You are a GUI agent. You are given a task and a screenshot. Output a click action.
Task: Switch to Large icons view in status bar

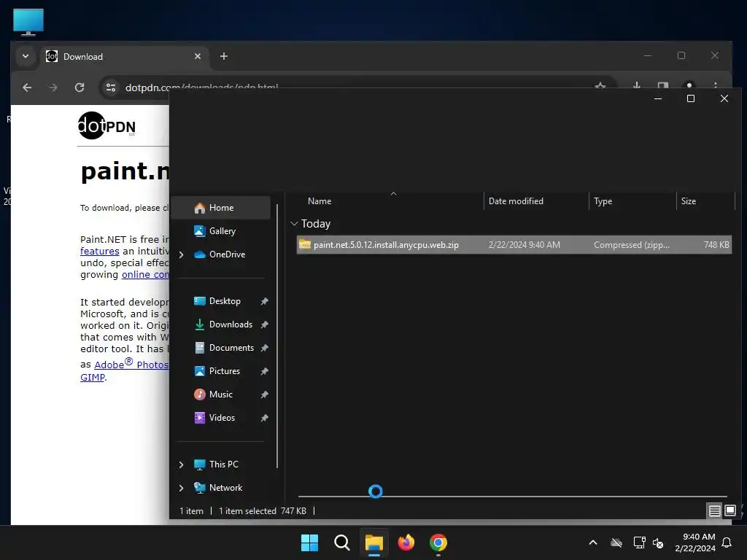click(x=729, y=511)
